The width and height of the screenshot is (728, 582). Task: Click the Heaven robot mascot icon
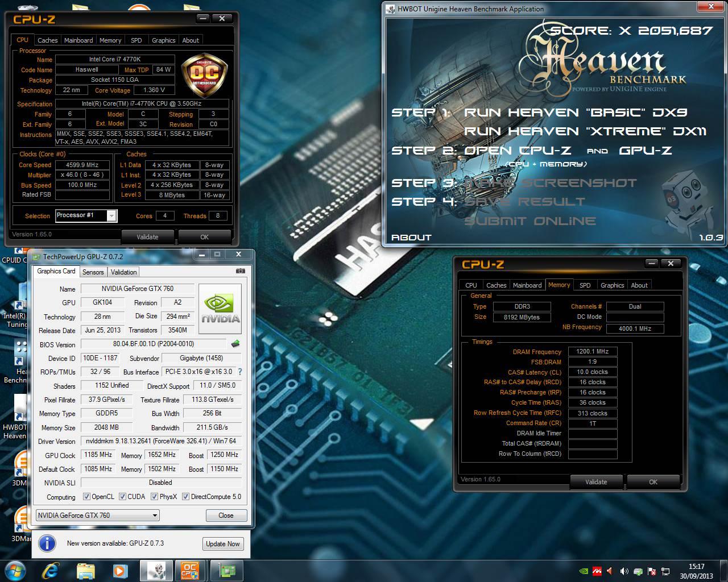689,203
